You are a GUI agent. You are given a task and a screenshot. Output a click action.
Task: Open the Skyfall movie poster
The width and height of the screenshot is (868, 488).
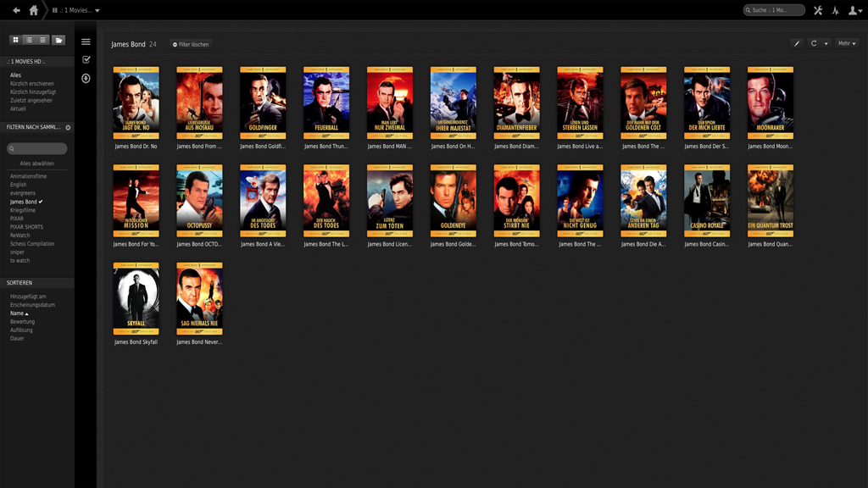[x=136, y=299]
